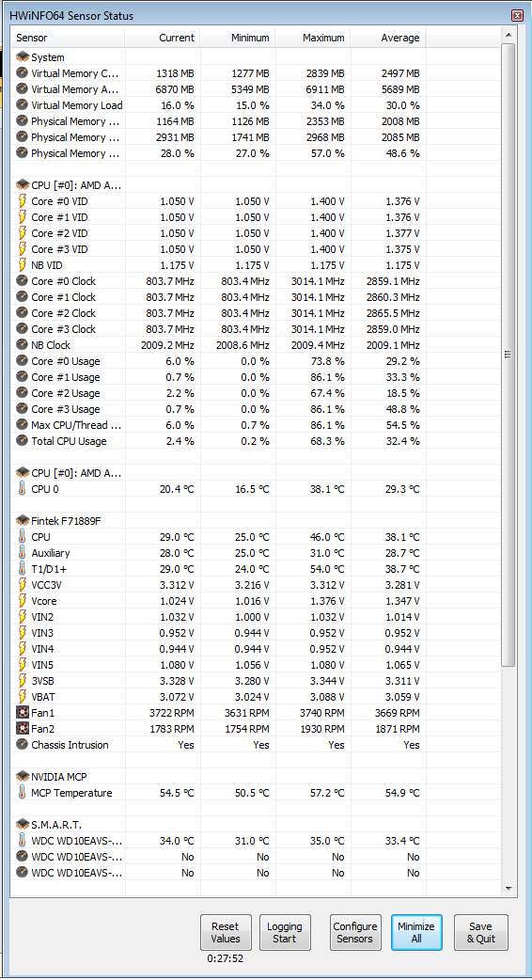Select the NVIDIA MCP sensor group row
The image size is (532, 980).
[256, 776]
